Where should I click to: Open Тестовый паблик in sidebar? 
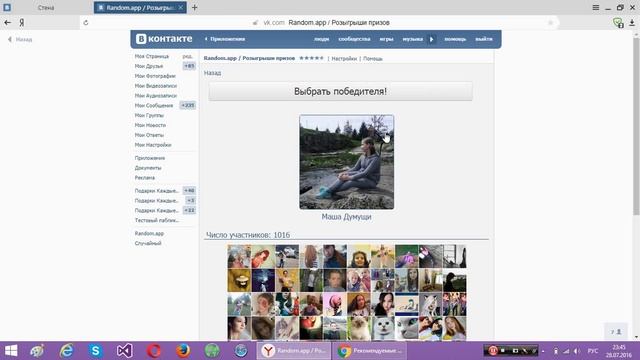[157, 220]
